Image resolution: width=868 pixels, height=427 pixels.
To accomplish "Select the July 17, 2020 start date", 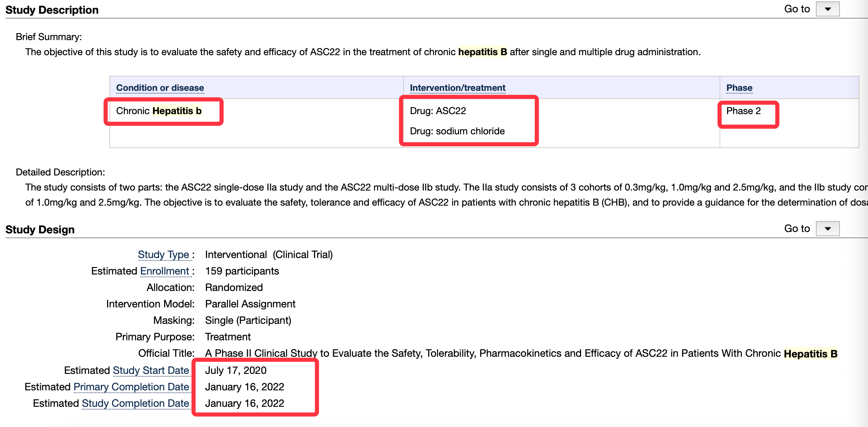I will (x=236, y=370).
